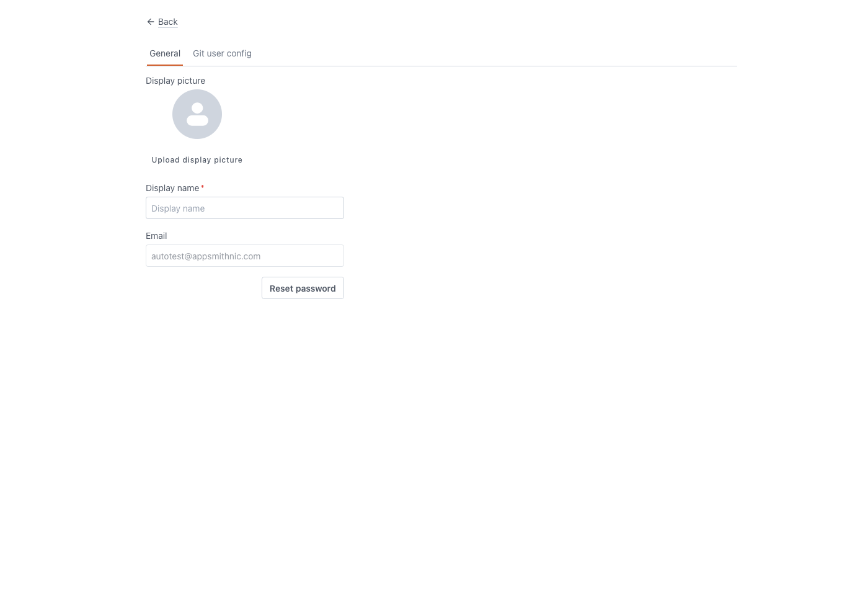The image size is (868, 600).
Task: Select the gray circular display picture placeholder
Action: click(x=197, y=114)
